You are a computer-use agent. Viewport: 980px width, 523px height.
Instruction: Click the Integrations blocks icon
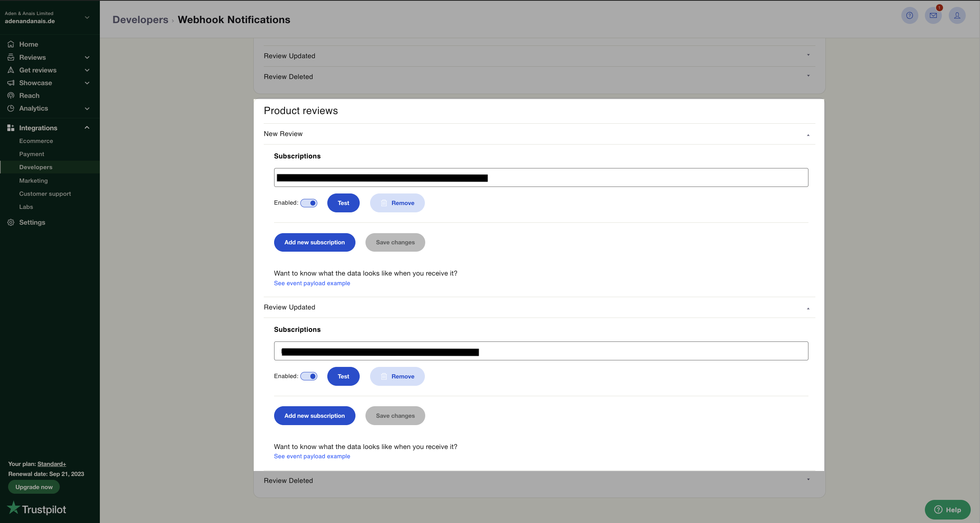(x=11, y=128)
